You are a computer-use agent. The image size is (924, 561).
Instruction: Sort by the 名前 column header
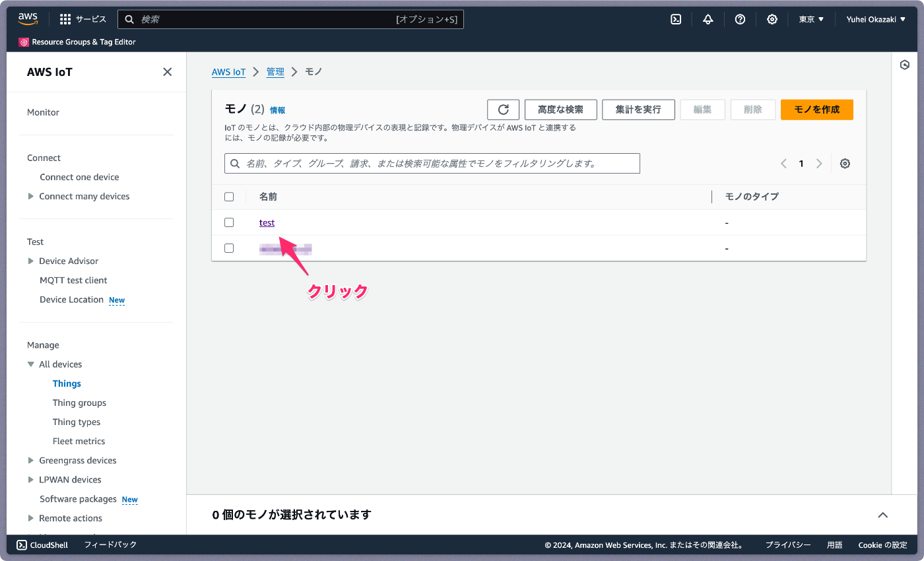268,197
